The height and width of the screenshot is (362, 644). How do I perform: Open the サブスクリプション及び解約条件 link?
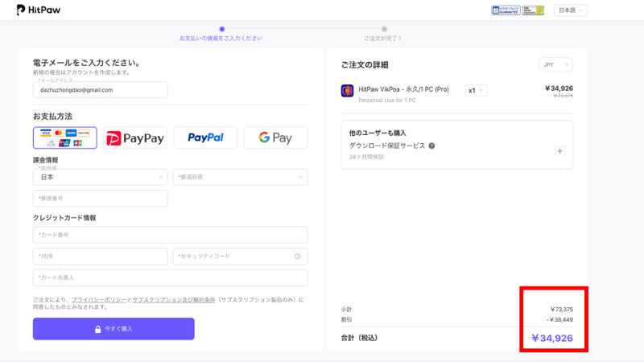point(173,299)
